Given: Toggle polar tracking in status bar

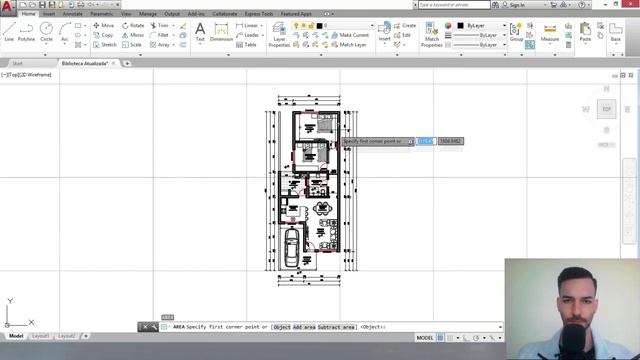Looking at the screenshot, I should (x=476, y=338).
